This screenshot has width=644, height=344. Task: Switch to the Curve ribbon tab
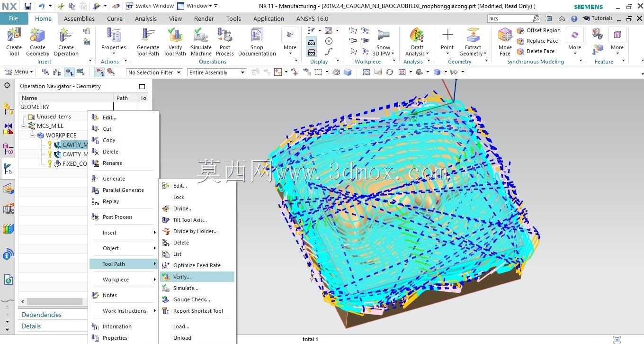[x=115, y=18]
